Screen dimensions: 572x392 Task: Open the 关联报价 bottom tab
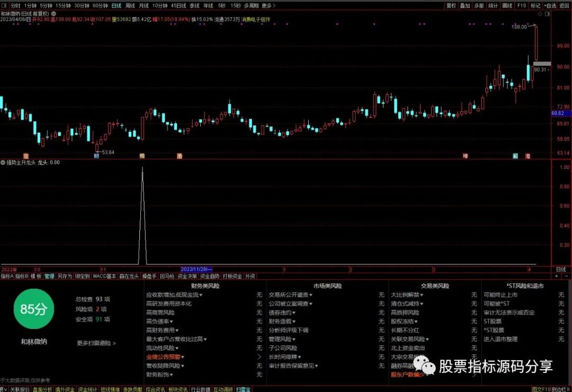click(20, 389)
